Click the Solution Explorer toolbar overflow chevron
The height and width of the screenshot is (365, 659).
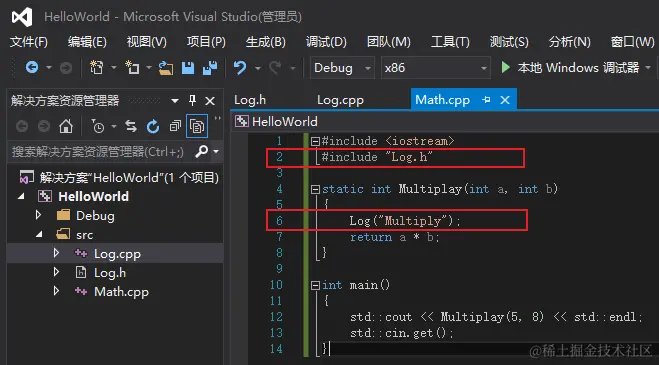point(217,119)
